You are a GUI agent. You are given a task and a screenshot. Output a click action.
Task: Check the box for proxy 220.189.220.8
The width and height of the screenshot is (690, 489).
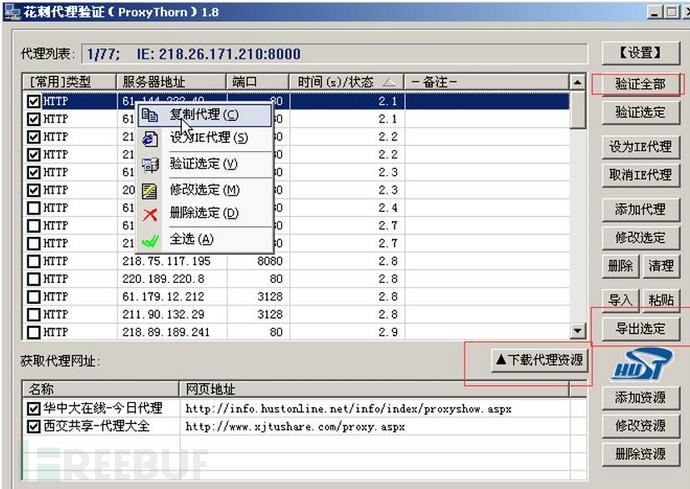pos(33,279)
